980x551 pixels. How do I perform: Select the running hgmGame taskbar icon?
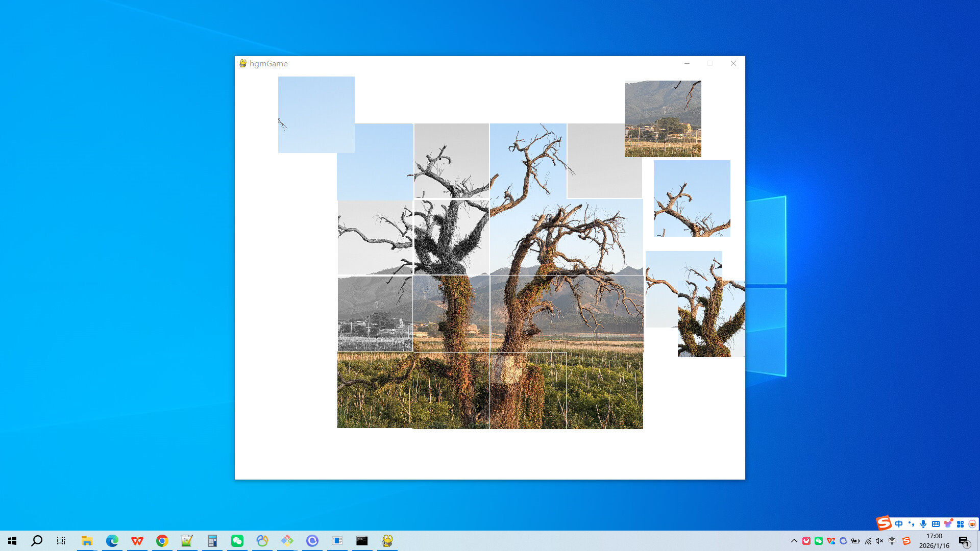(388, 542)
